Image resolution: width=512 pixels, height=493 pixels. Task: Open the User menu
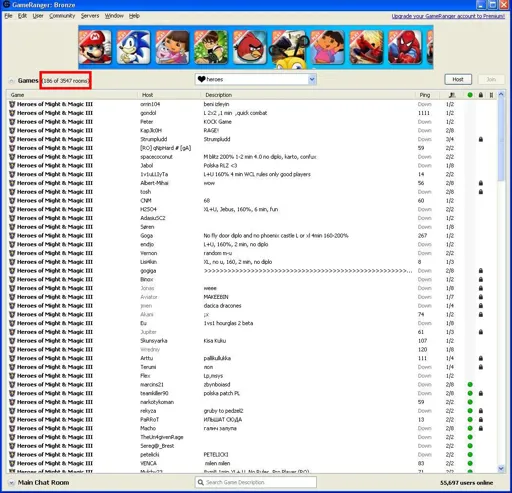tap(38, 16)
